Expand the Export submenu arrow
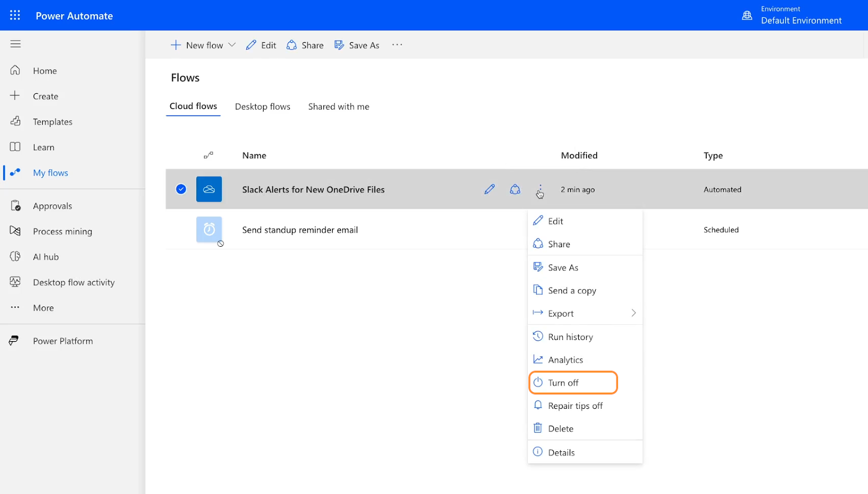Viewport: 868px width, 494px height. (634, 313)
